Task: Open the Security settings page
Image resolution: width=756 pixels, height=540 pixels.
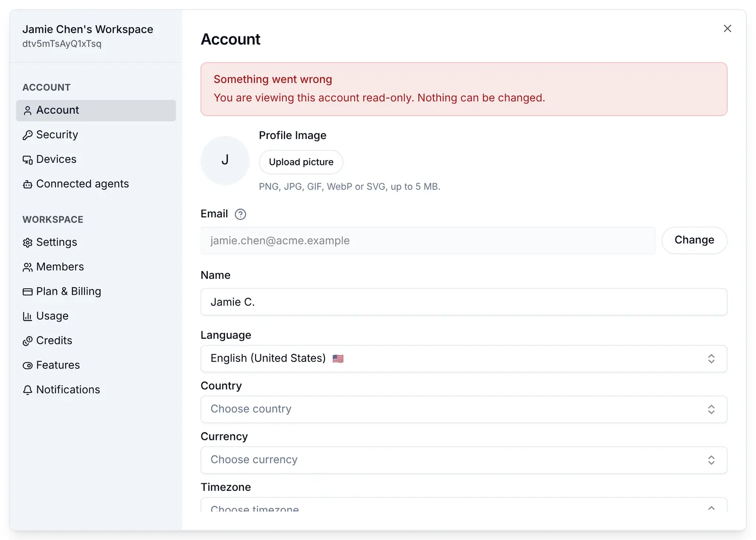Action: [x=96, y=135]
